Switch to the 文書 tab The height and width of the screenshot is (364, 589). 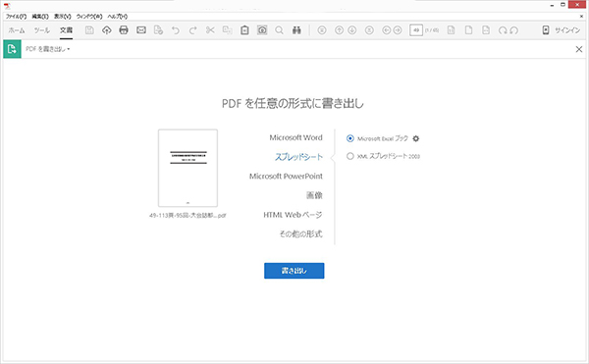66,30
